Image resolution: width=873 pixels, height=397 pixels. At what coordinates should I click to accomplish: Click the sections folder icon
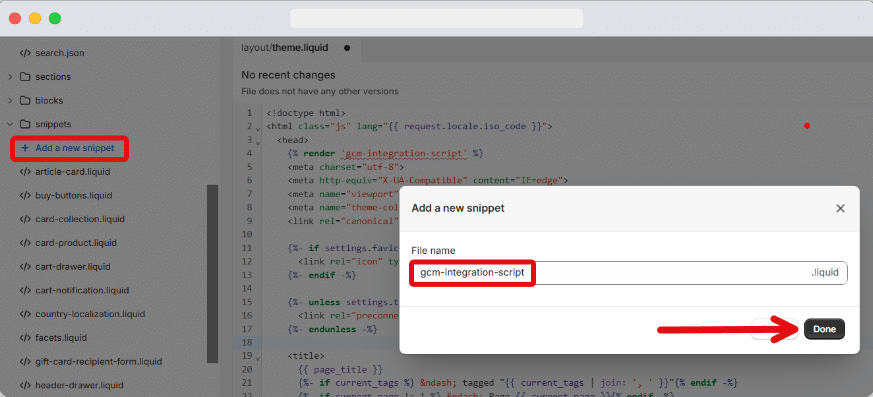[x=25, y=77]
